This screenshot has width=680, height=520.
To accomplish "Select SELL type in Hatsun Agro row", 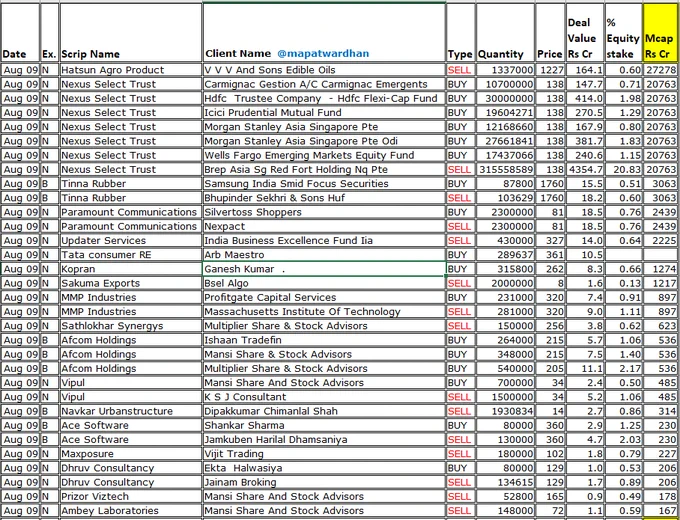I will click(460, 70).
